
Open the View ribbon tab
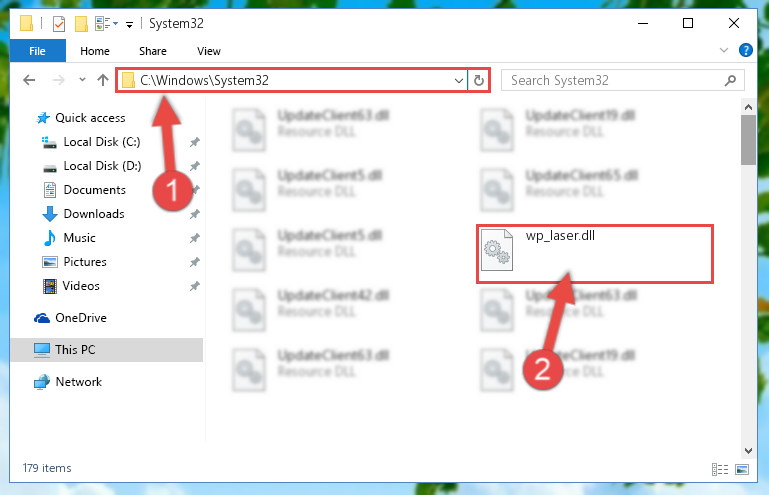pos(208,51)
